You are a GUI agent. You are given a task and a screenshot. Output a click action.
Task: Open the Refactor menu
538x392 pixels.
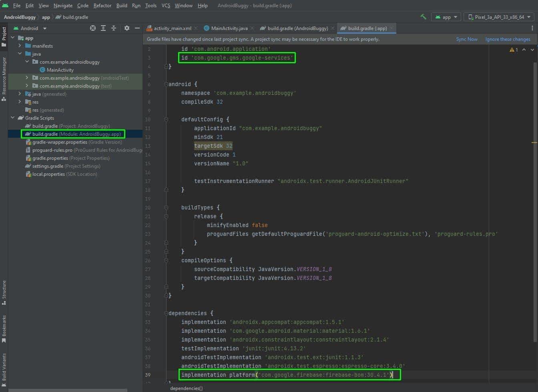click(102, 6)
